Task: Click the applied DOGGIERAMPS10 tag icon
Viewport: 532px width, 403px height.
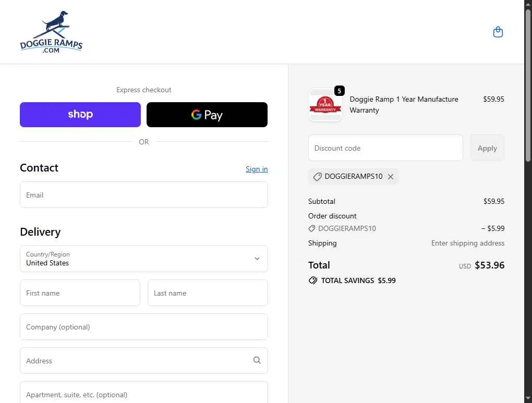Action: coord(317,176)
